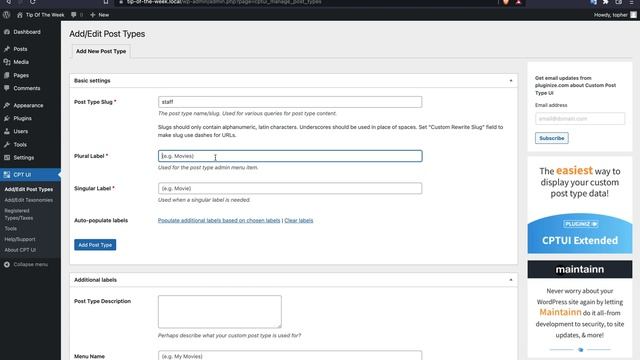Click the Collapse menu arrow icon

[7, 264]
